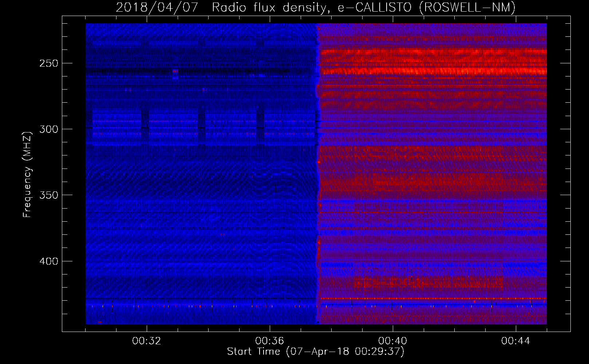Click the 'Start Time (07-Apr-18 00:29:37)' axis title
Image resolution: width=589 pixels, height=364 pixels.
[316, 352]
